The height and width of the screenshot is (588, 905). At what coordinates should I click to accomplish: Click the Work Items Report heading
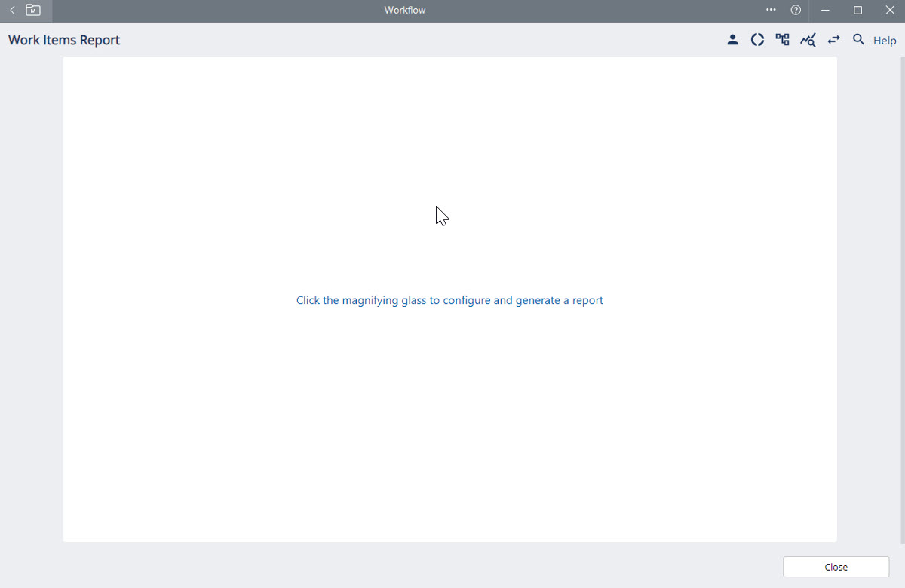pos(64,41)
